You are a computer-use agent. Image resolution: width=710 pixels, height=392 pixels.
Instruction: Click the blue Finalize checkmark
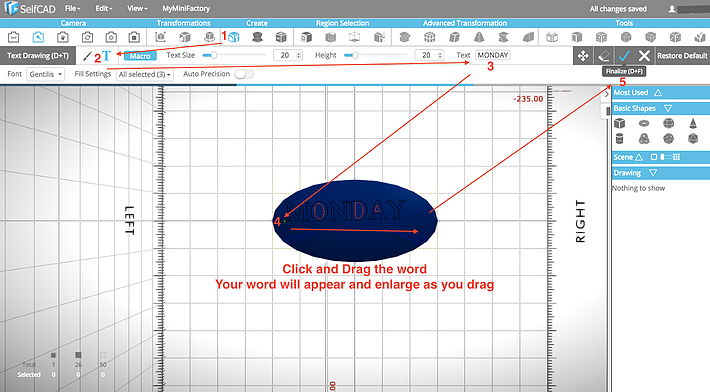[x=624, y=56]
